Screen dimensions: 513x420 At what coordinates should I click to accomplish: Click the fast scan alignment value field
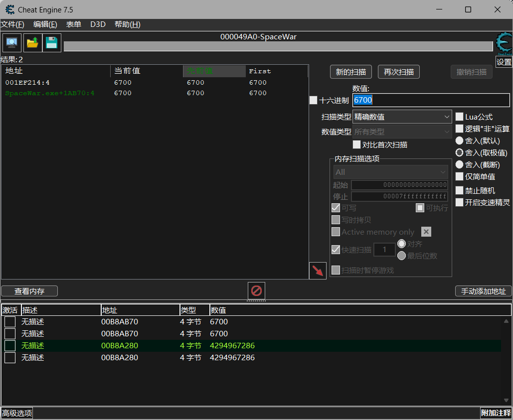point(384,250)
